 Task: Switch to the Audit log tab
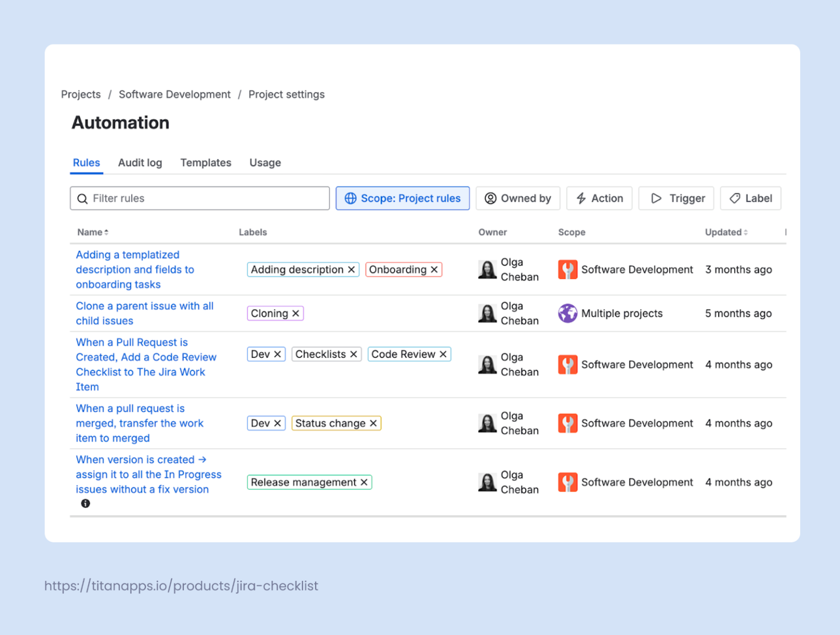pos(140,162)
